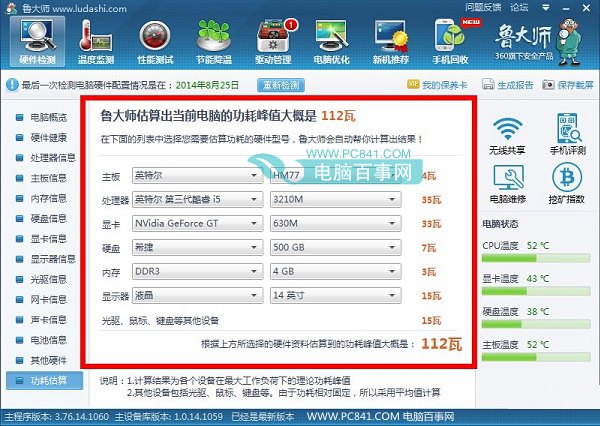Expand the 主板 model dropdown HM77
This screenshot has height=426, width=600.
pyautogui.click(x=336, y=175)
